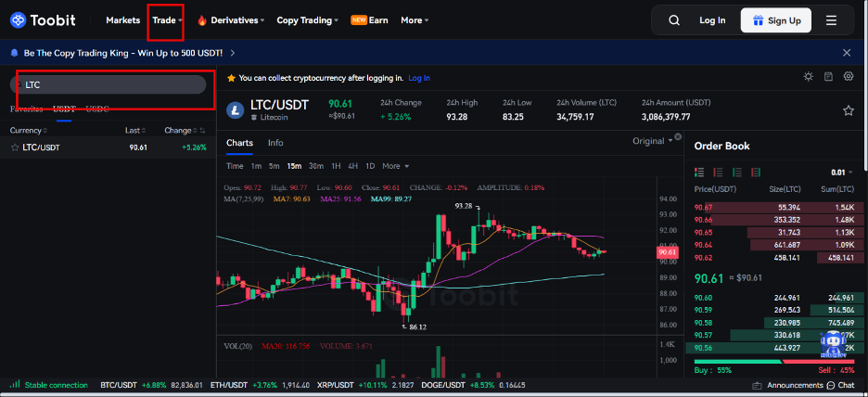868x397 pixels.
Task: Open the search magnifier icon
Action: point(673,20)
